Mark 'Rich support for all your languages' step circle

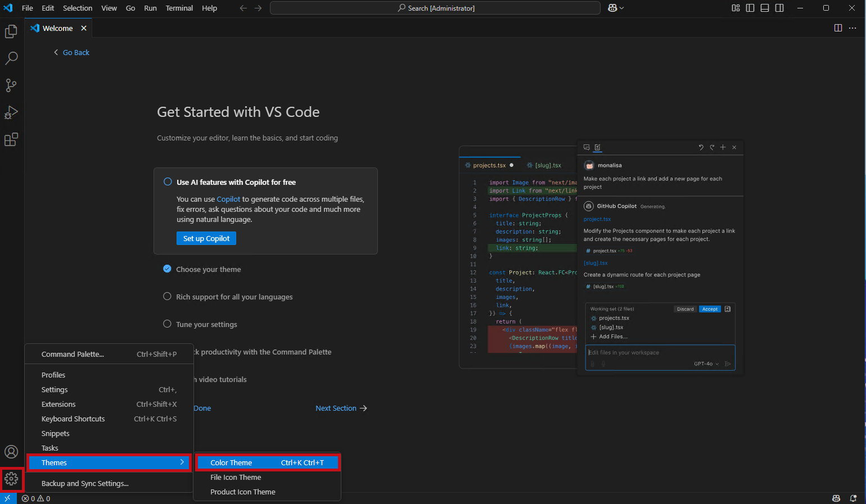167,296
